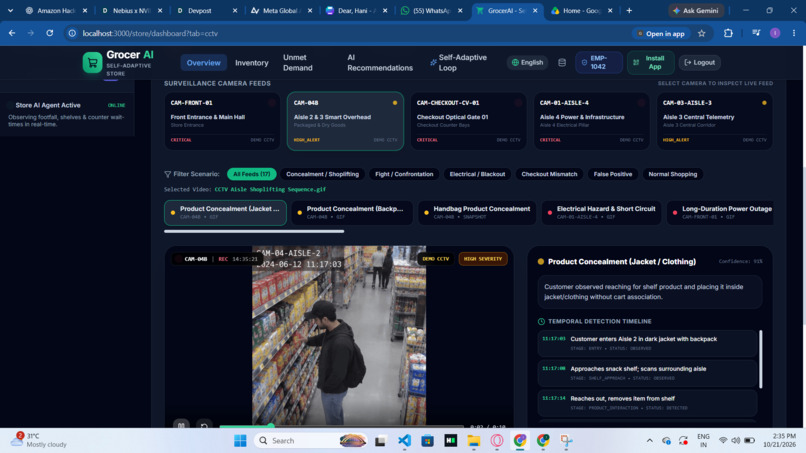Screen dimensions: 806x453
Task: Select the CAM-FRONT-01 camera feed card
Action: pyautogui.click(x=222, y=121)
